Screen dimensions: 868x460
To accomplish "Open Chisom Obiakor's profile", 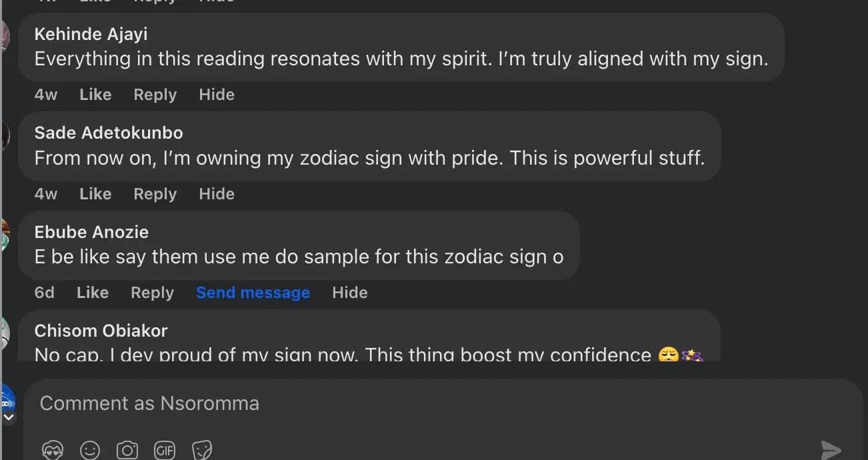I will pyautogui.click(x=101, y=330).
